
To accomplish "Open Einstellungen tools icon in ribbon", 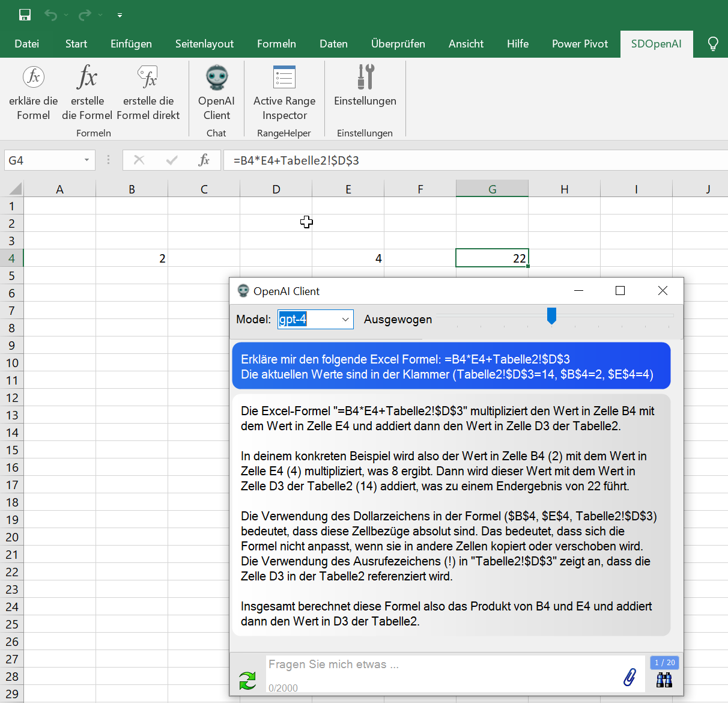I will pyautogui.click(x=365, y=77).
